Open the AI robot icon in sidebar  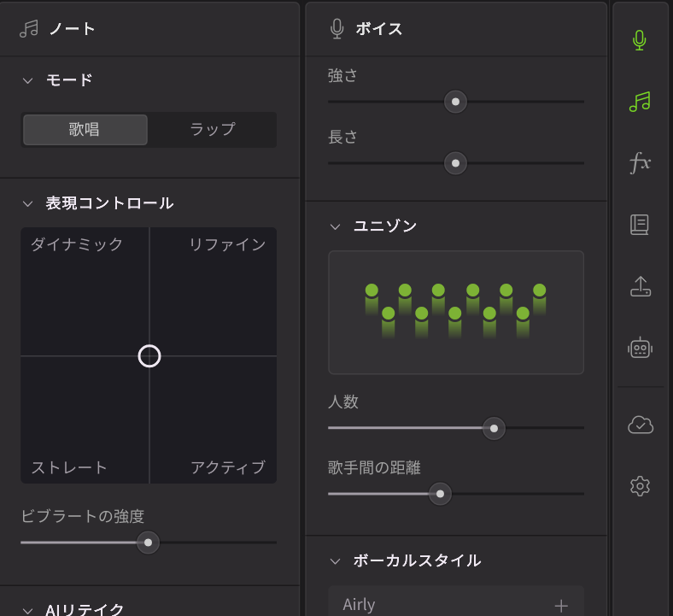[x=640, y=348]
